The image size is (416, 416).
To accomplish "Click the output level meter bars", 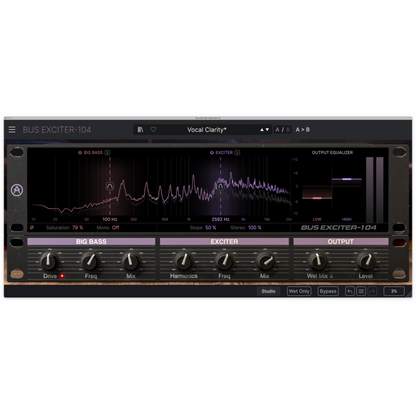I will pyautogui.click(x=375, y=190).
